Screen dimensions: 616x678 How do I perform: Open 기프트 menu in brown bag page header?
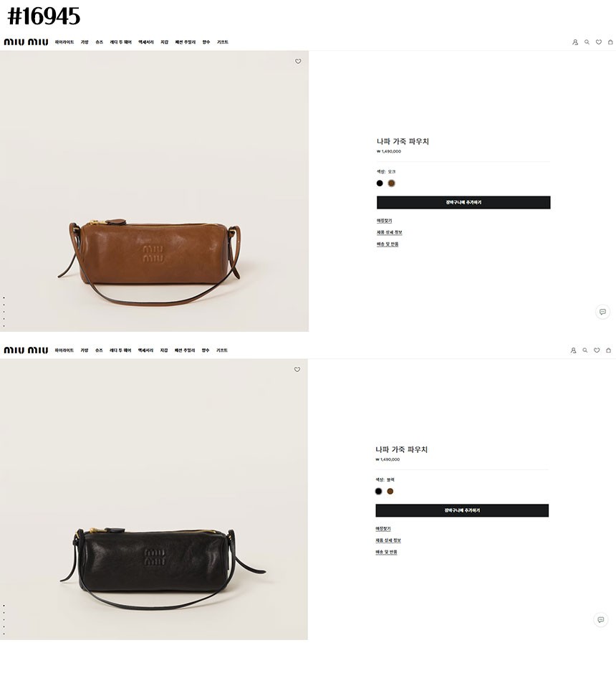click(x=223, y=42)
